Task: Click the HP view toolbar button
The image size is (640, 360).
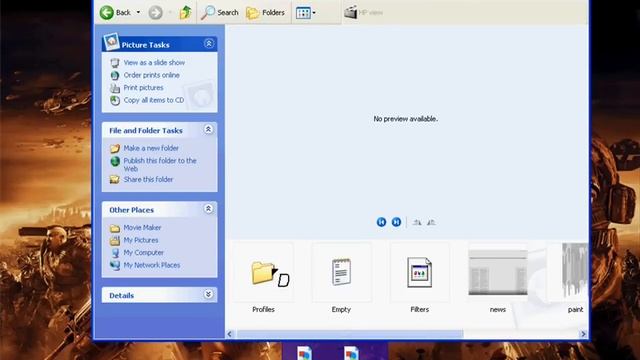Action: click(363, 13)
